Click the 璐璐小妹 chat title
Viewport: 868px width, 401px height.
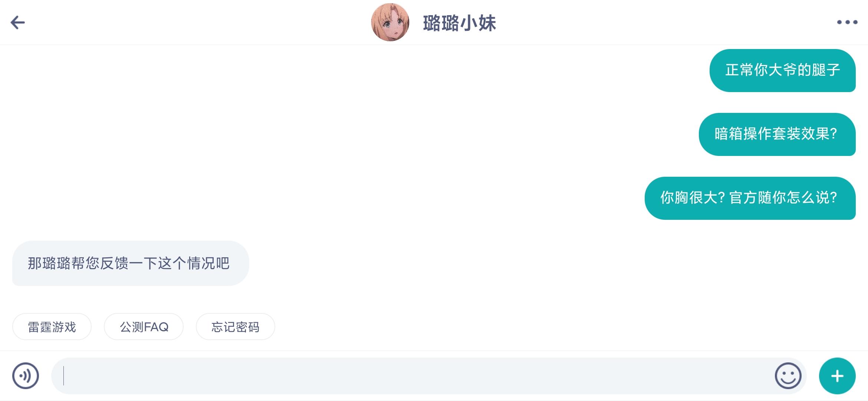(x=459, y=23)
